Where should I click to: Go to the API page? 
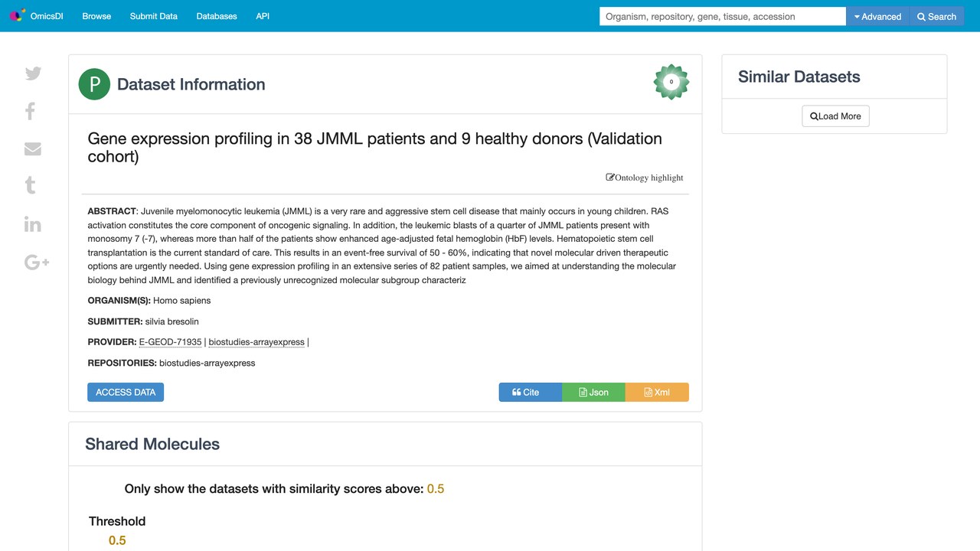(263, 16)
